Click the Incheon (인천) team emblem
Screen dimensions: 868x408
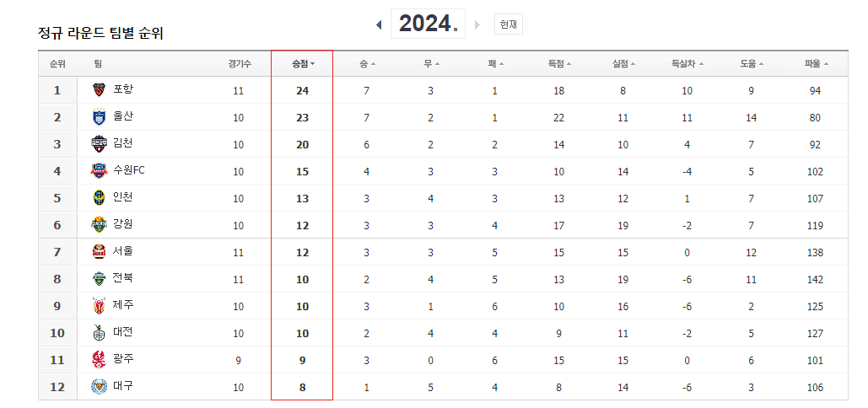click(99, 198)
